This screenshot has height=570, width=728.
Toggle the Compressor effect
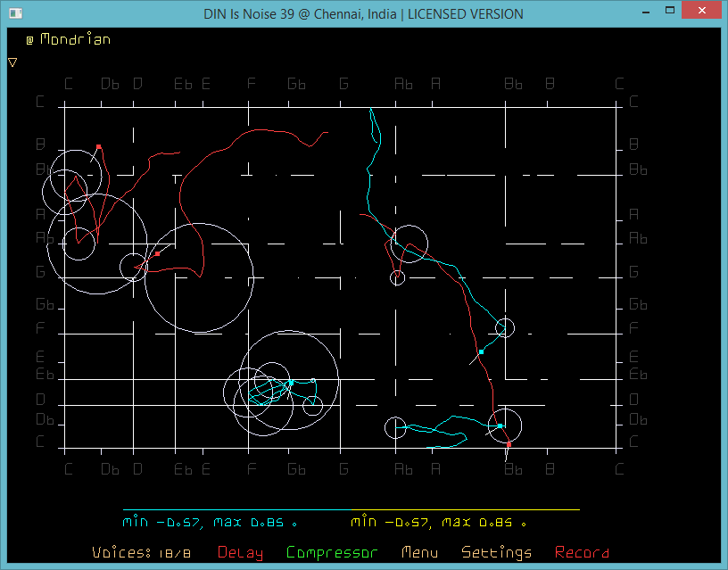(x=332, y=553)
